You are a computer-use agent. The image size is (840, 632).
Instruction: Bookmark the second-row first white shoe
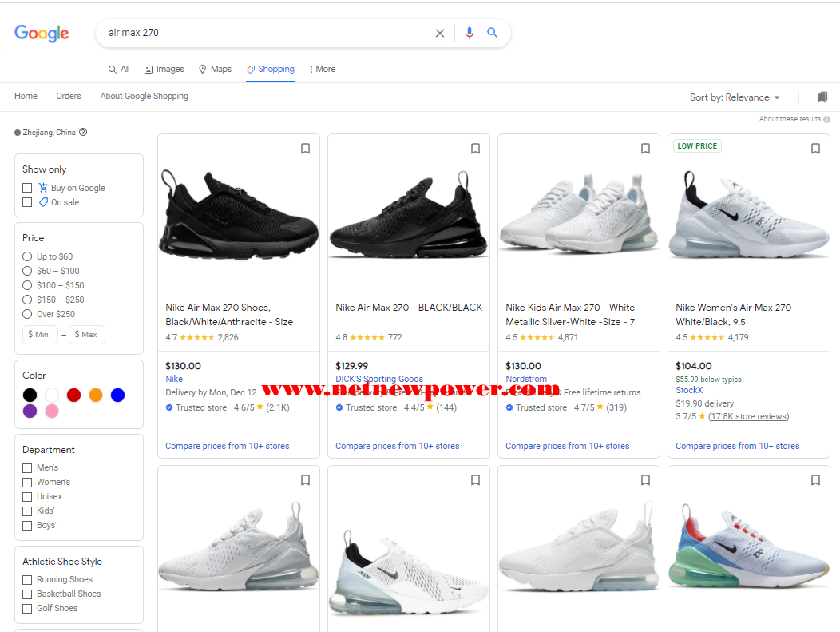(305, 480)
